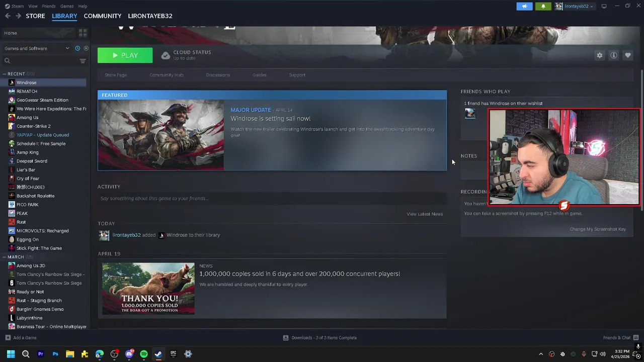This screenshot has height=362, width=644.
Task: Open the Community Hub link
Action: click(167, 75)
